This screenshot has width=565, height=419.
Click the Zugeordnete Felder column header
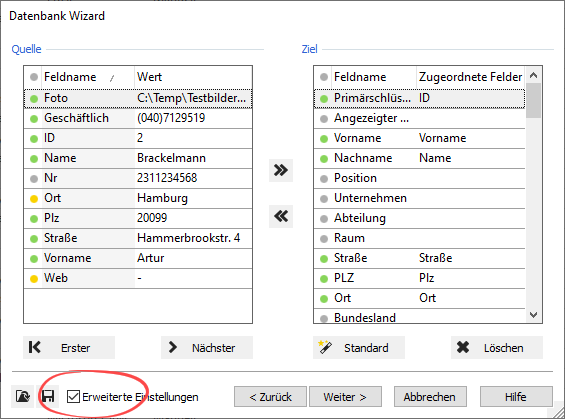[x=470, y=77]
